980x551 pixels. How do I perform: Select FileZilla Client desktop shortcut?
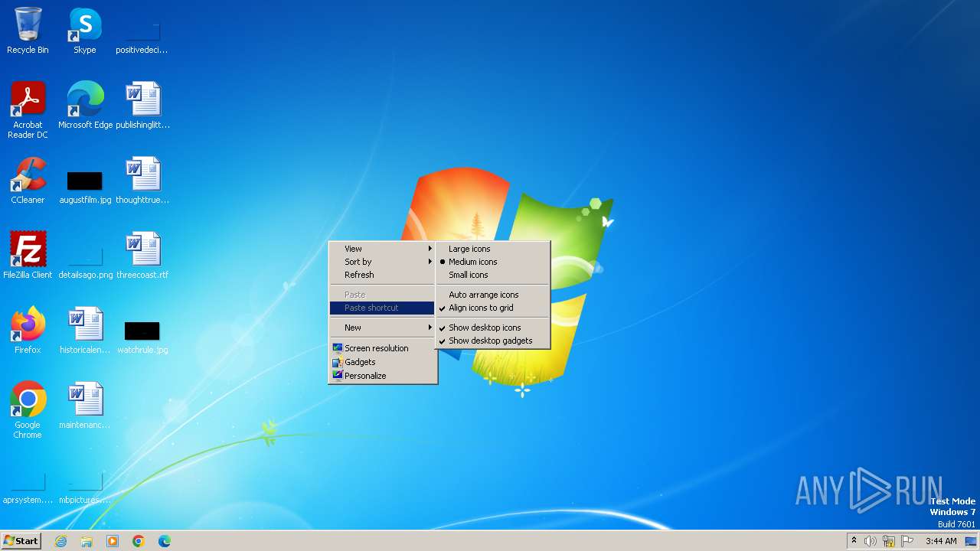[x=28, y=256]
